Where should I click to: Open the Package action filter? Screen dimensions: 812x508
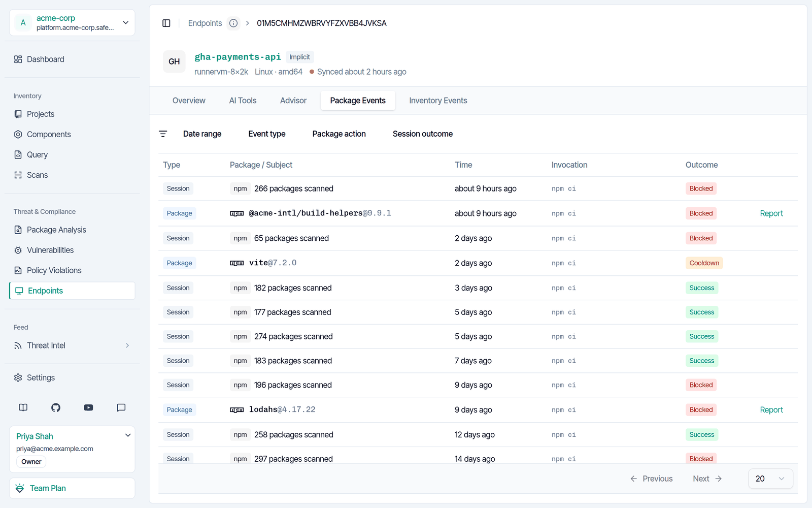pos(339,134)
